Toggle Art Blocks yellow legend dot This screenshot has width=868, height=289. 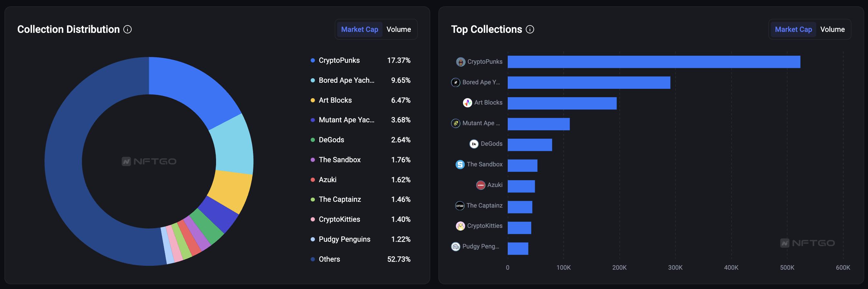[312, 100]
